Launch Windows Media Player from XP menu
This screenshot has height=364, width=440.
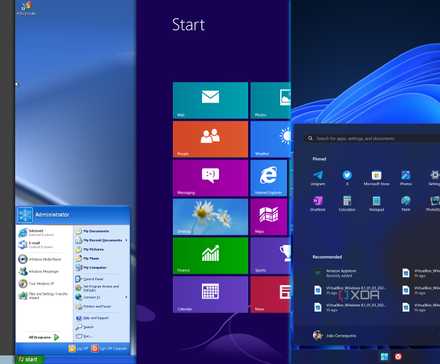(41, 259)
